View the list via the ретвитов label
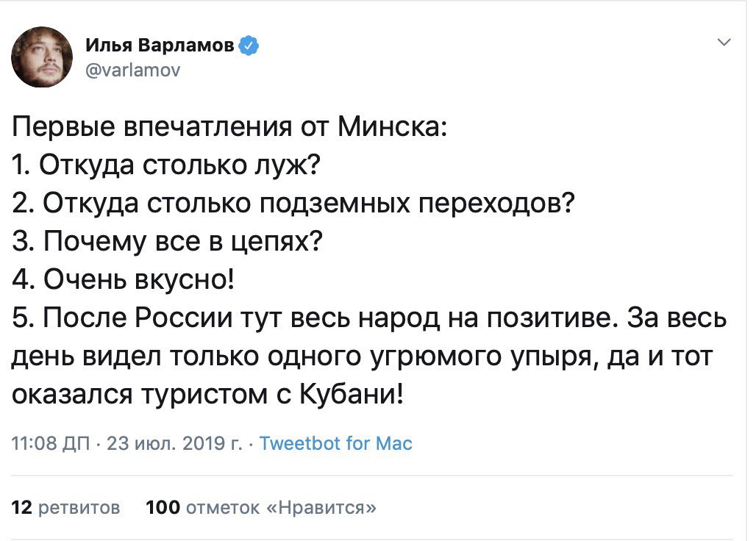756x541 pixels. tap(79, 507)
